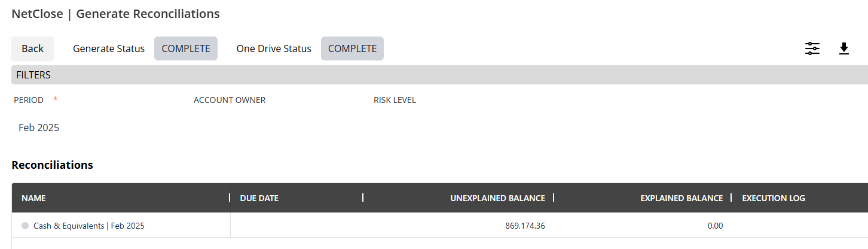Sort by the NAME column header
This screenshot has width=868, height=249.
pos(33,198)
